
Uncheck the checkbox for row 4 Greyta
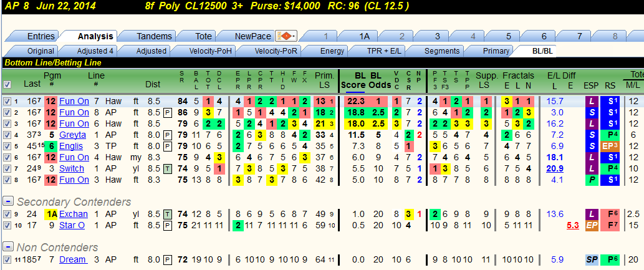pos(7,135)
